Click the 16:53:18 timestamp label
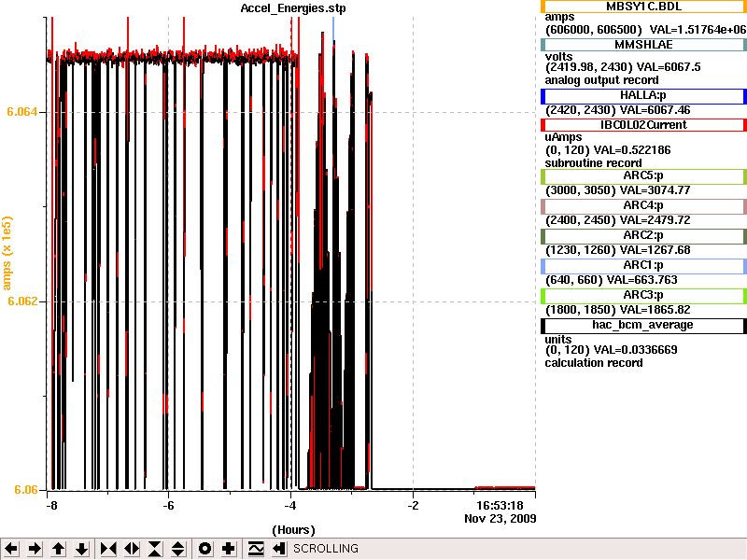The height and width of the screenshot is (560, 747). (500, 505)
